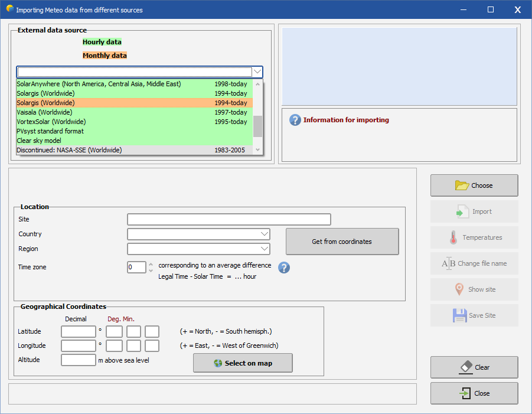Click the Longitude minutes field
The height and width of the screenshot is (414, 532).
pos(133,346)
